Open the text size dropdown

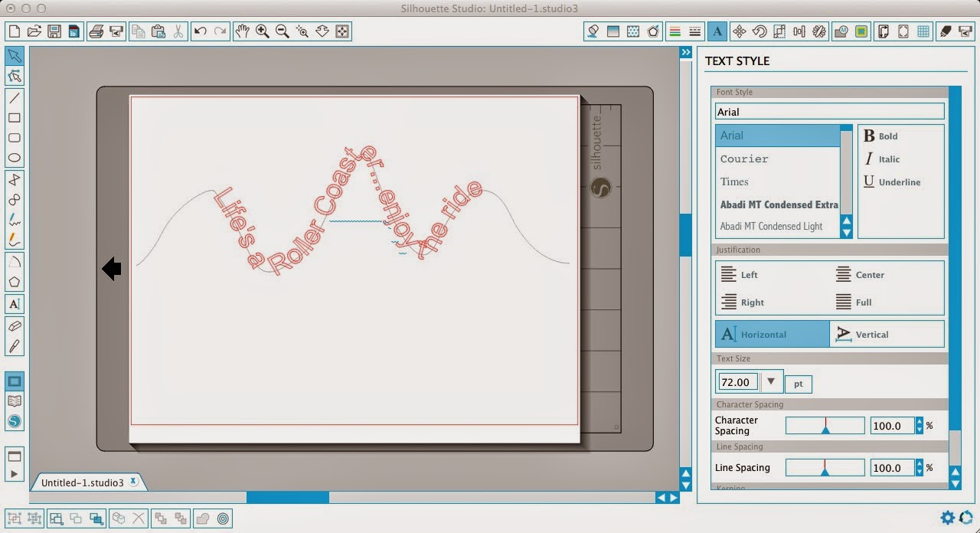click(772, 381)
